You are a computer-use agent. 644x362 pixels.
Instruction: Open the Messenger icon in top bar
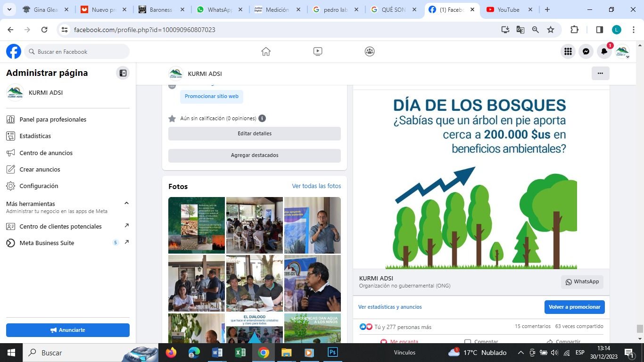pyautogui.click(x=586, y=51)
